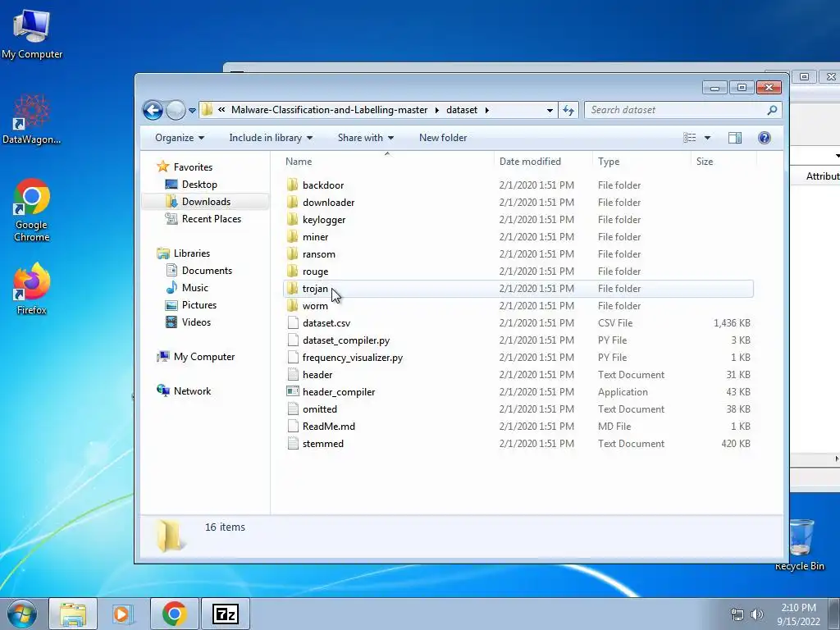Click the search magnifier icon
Image resolution: width=840 pixels, height=630 pixels.
772,111
